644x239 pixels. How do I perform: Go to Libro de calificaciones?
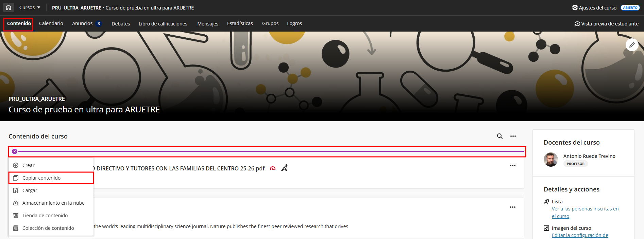[x=163, y=24]
